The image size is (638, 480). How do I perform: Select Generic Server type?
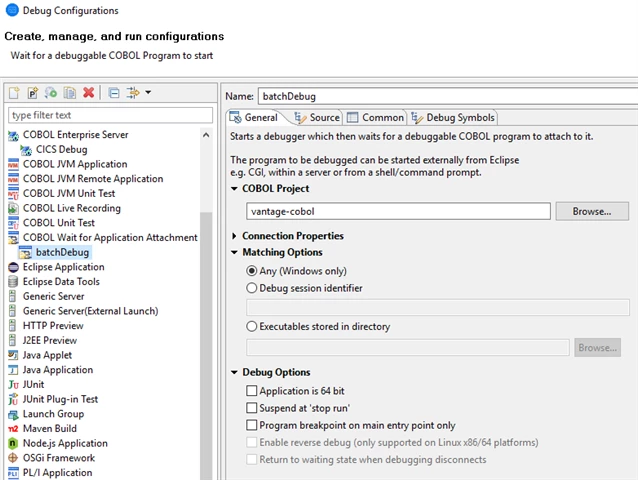pyautogui.click(x=53, y=296)
